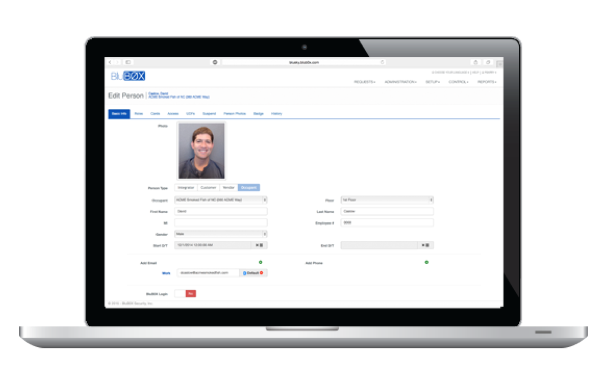
Task: Open the Occupant dropdown
Action: [221, 200]
